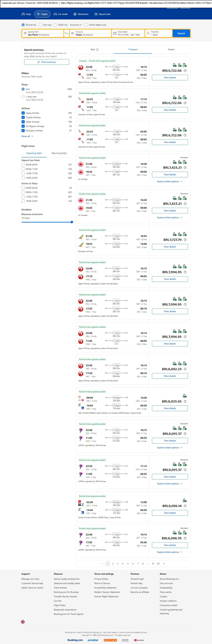
Task: Switch to the Fastest results tab
Action: (171, 49)
